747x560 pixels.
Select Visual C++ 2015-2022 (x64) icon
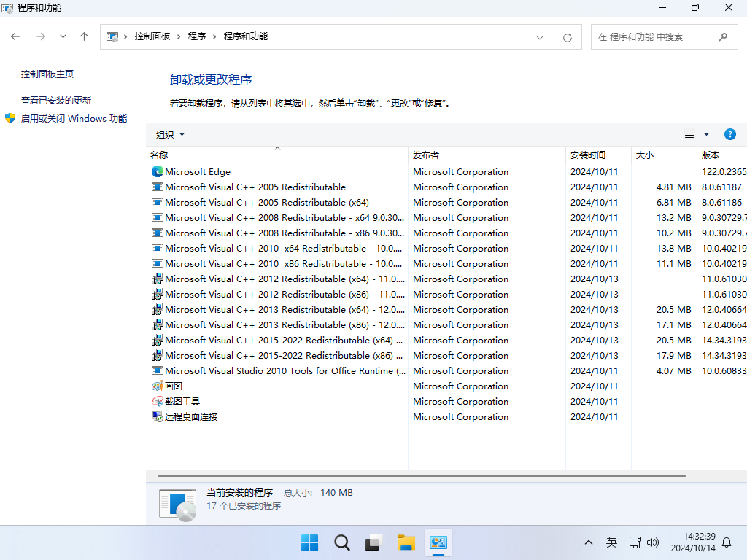(158, 340)
